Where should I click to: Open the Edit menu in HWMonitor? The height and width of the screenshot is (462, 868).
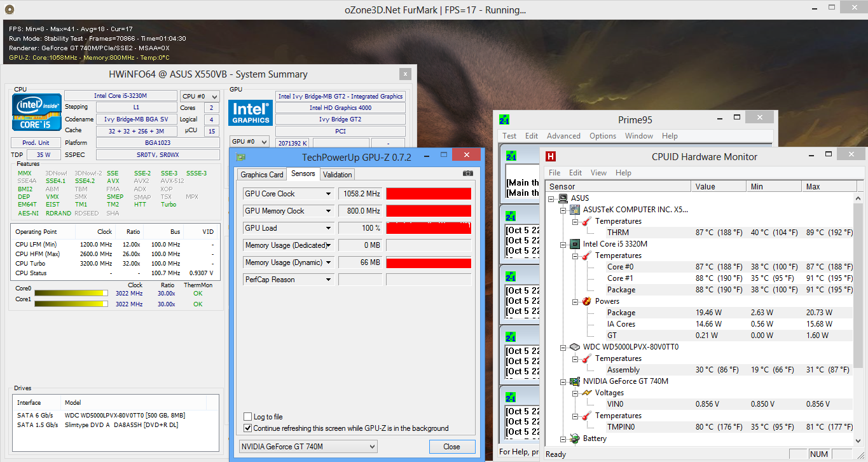click(575, 173)
